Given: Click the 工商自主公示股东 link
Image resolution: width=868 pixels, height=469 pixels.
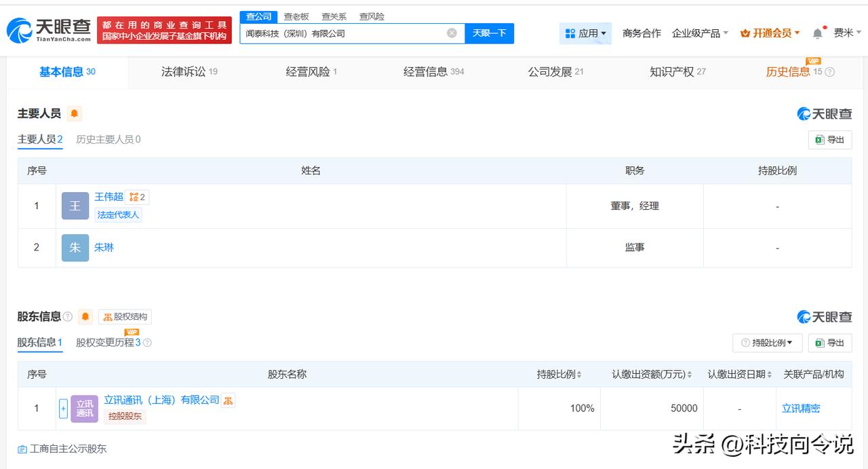Looking at the screenshot, I should pos(62,449).
